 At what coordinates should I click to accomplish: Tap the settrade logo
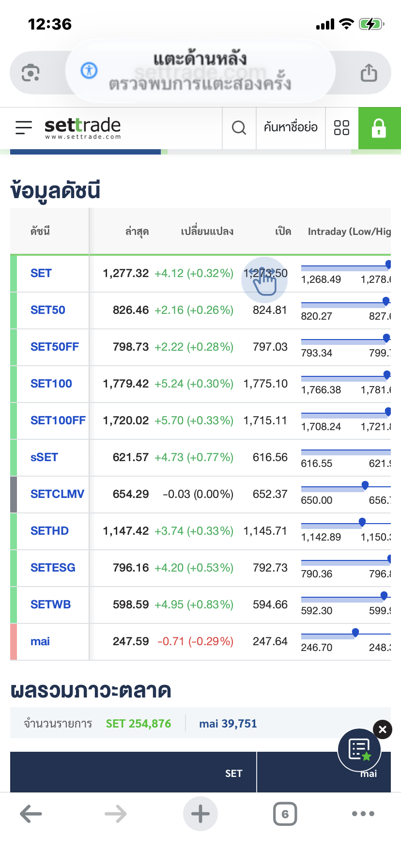click(x=82, y=128)
